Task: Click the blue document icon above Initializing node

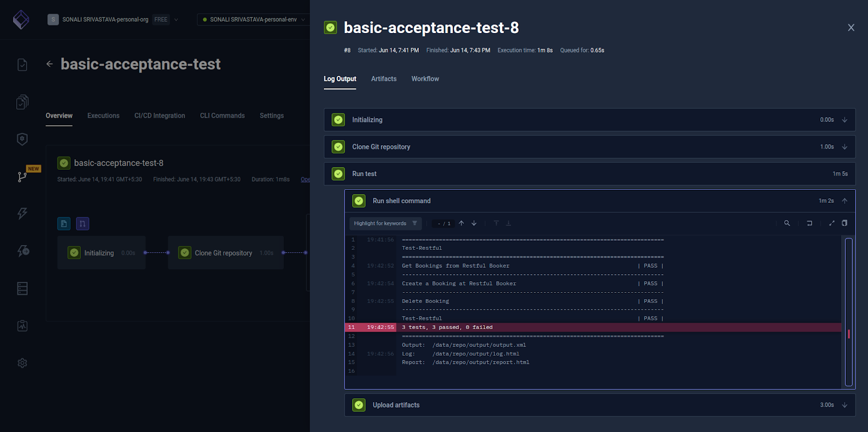Action: [x=64, y=223]
